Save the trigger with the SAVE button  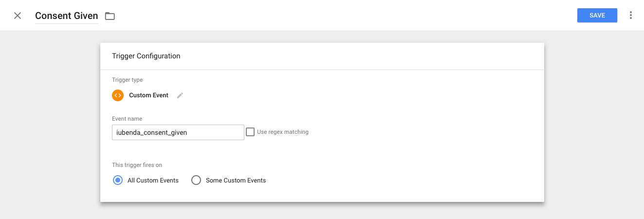[x=597, y=15]
